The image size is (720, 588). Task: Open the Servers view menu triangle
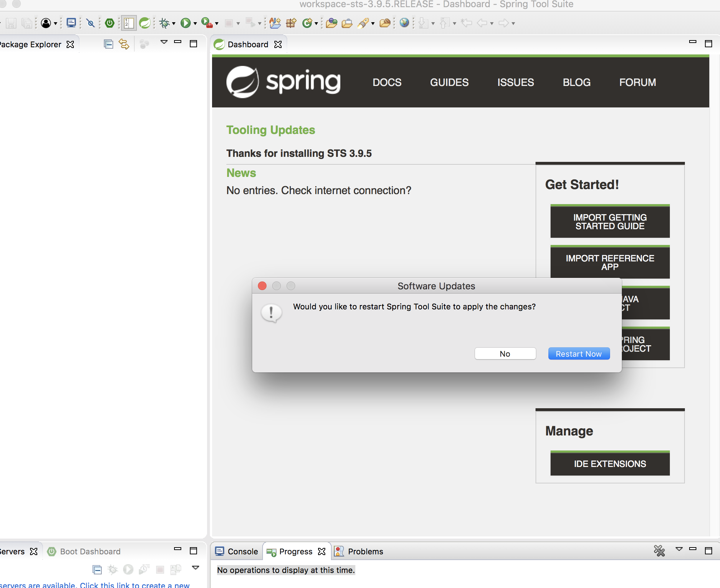tap(196, 568)
